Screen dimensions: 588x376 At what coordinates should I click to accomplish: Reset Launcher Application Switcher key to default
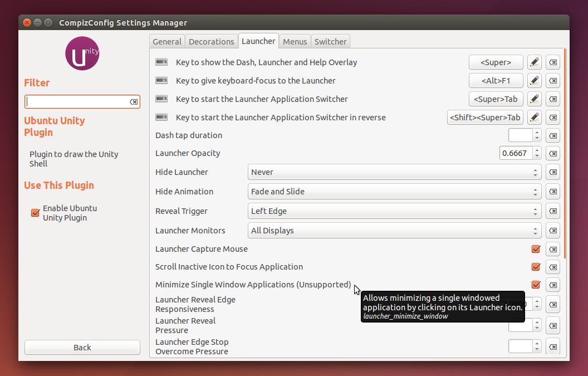pyautogui.click(x=553, y=99)
